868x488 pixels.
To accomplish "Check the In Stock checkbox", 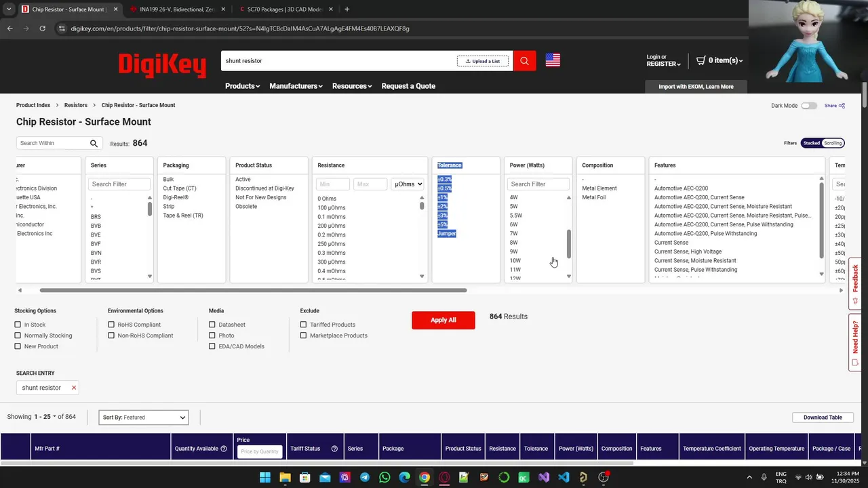I will 18,325.
